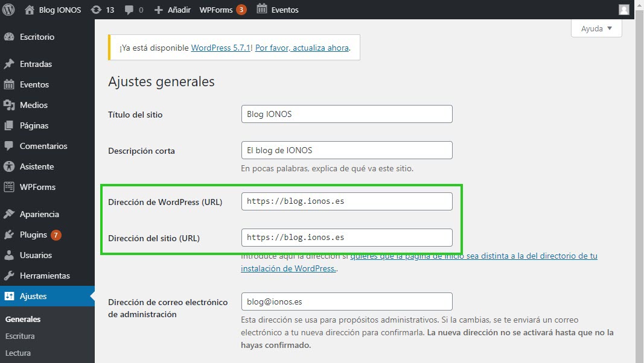
Task: Open Apariencia menu item
Action: click(39, 214)
